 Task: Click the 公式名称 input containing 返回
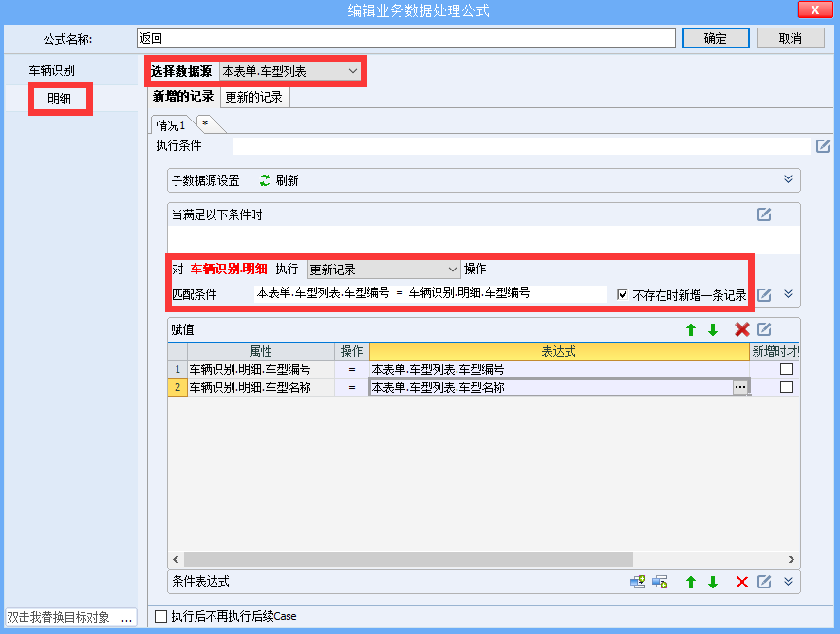(x=406, y=39)
